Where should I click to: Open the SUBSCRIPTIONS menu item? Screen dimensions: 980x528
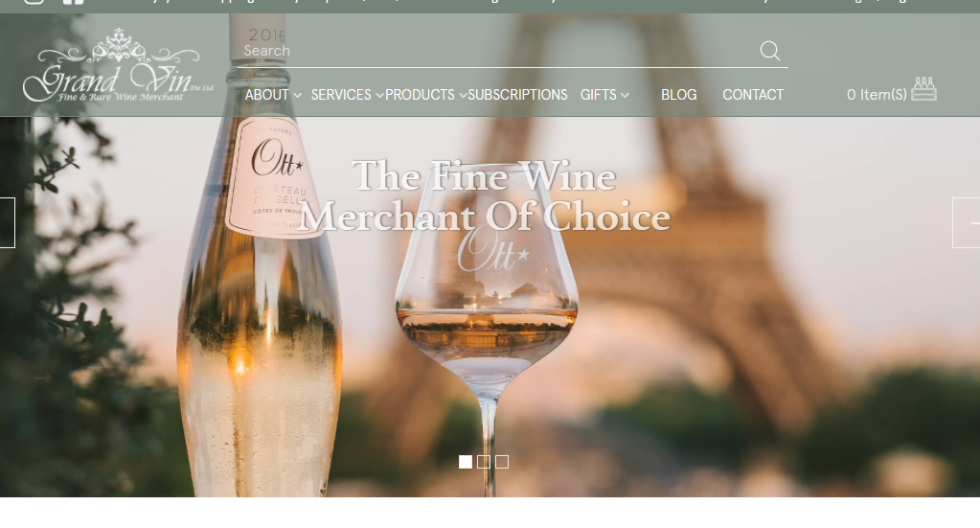[517, 95]
